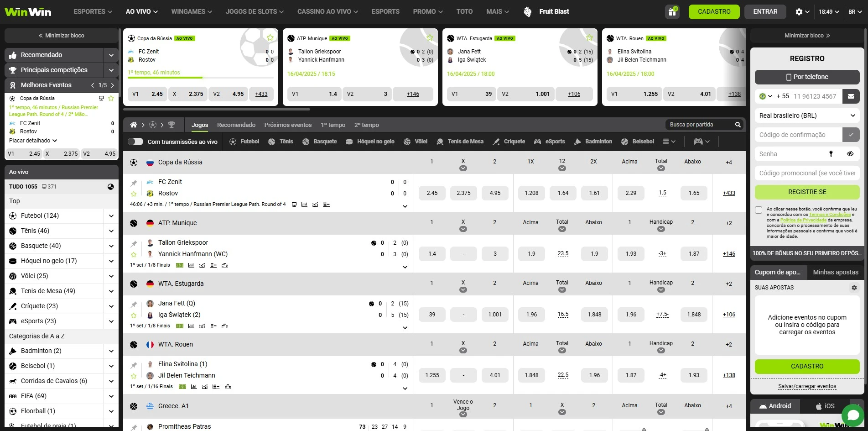Open the Minhas apostas tab
The width and height of the screenshot is (868, 431).
coord(835,272)
